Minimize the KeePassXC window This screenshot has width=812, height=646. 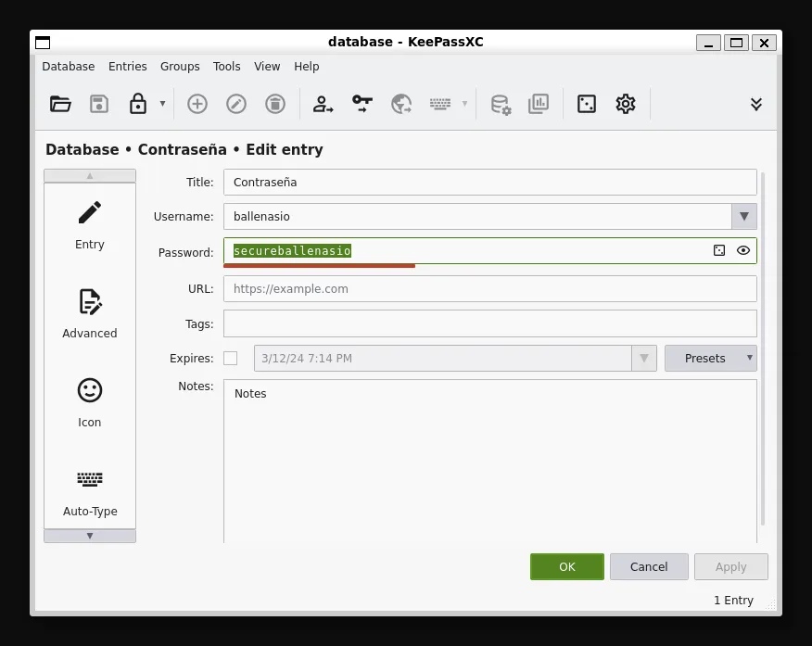(x=708, y=43)
